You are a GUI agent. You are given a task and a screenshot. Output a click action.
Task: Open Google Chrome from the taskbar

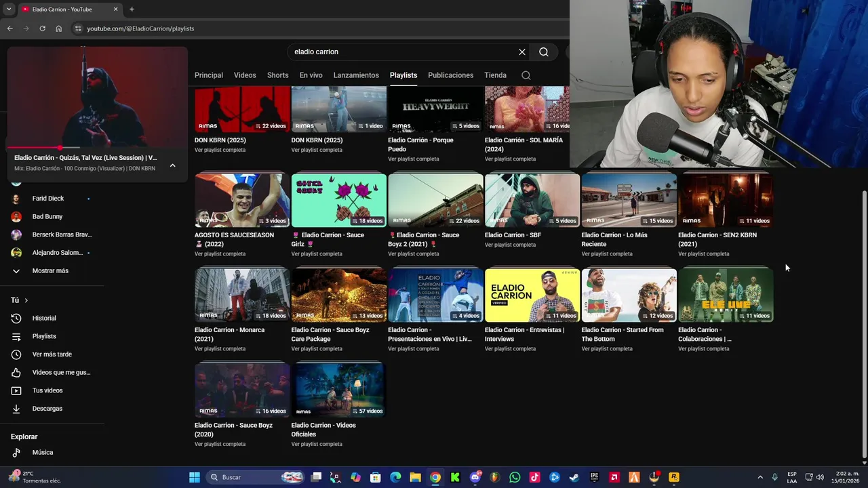click(x=435, y=477)
